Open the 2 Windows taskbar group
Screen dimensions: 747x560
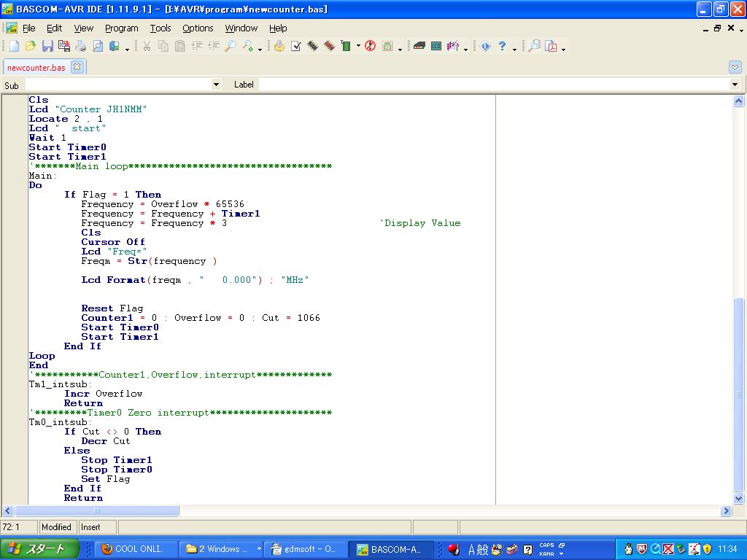pyautogui.click(x=221, y=549)
